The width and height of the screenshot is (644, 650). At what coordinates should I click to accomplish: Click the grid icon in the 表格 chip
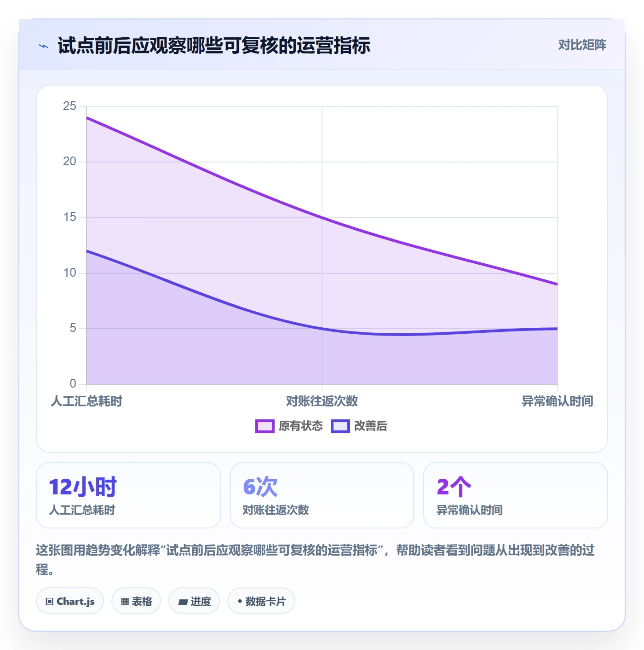tap(125, 602)
